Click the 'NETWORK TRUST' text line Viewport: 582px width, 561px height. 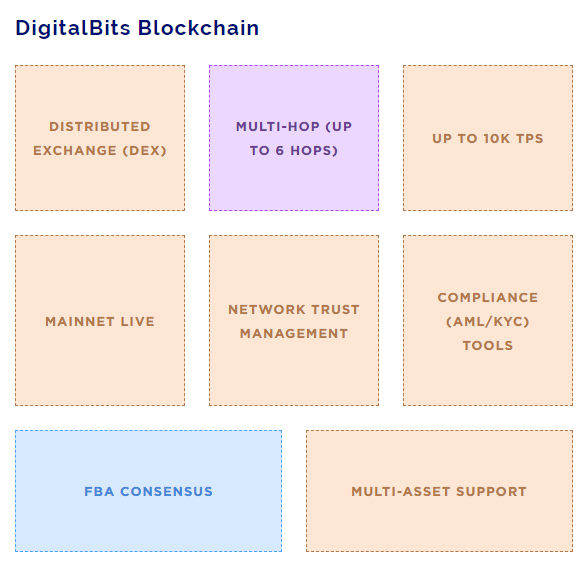tap(294, 310)
